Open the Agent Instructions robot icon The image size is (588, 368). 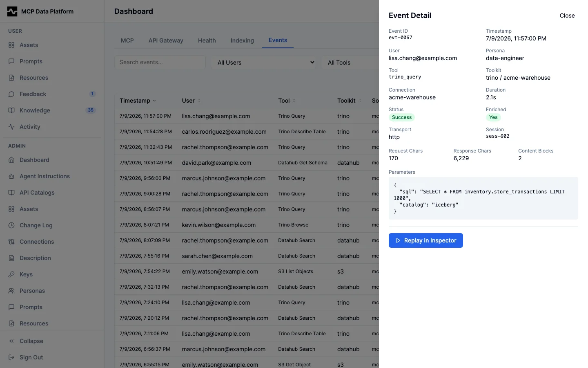[x=11, y=176]
